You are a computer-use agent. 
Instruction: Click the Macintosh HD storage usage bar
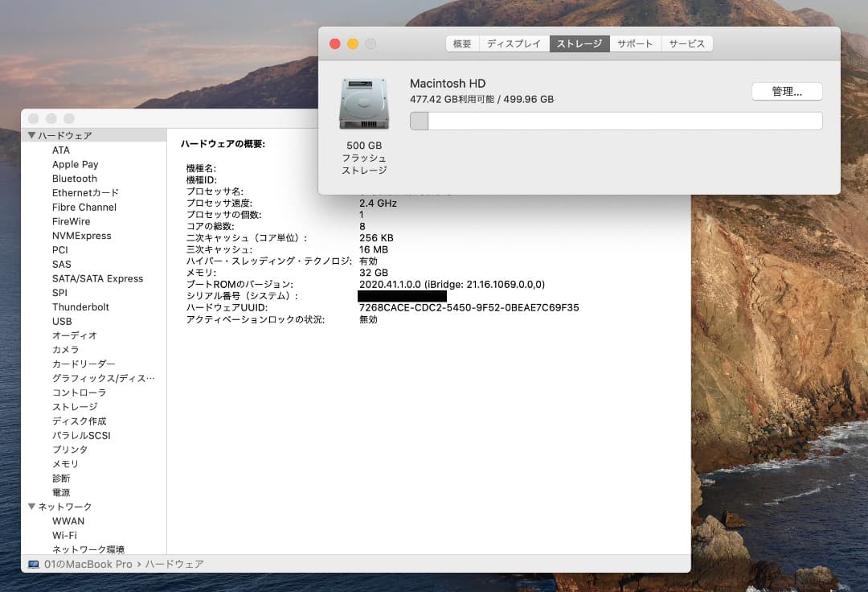pos(616,120)
